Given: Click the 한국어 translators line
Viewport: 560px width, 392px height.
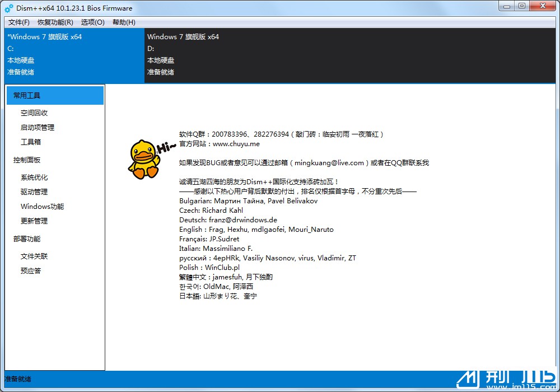Looking at the screenshot, I should coord(216,287).
